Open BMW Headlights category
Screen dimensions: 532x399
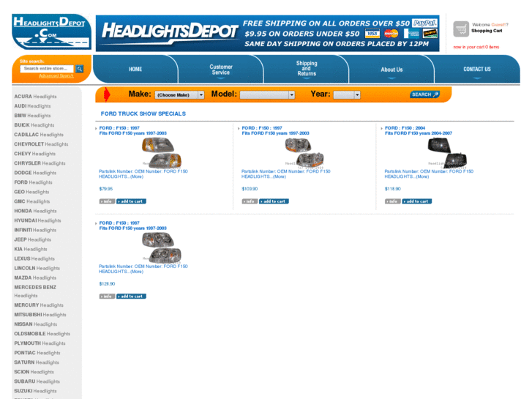click(32, 116)
